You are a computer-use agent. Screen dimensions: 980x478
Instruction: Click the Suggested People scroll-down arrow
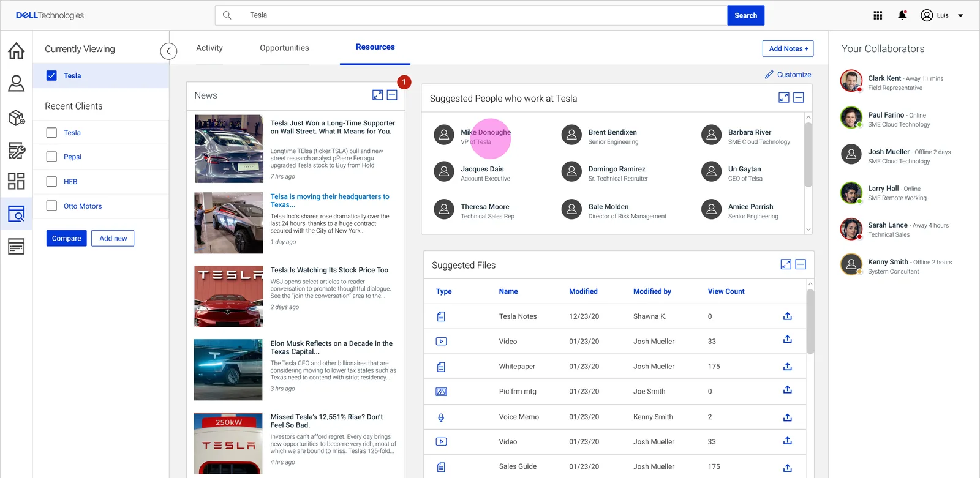point(809,230)
